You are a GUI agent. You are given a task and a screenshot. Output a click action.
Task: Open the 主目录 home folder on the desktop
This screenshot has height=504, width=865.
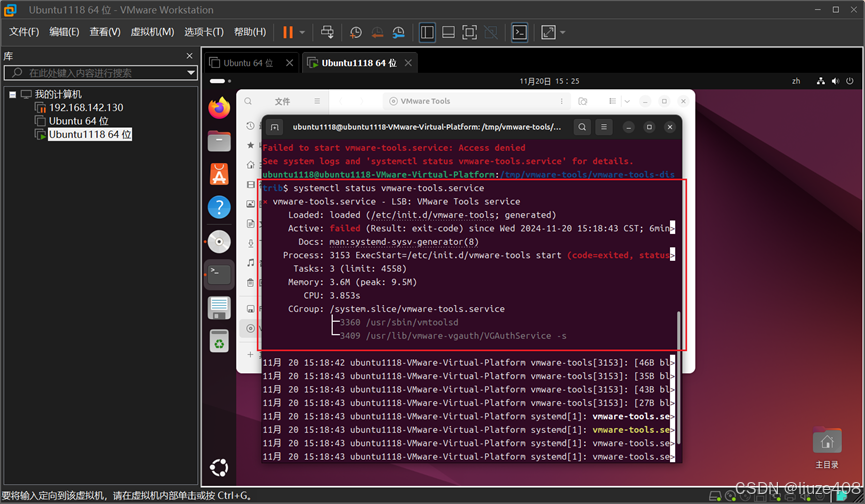(827, 448)
